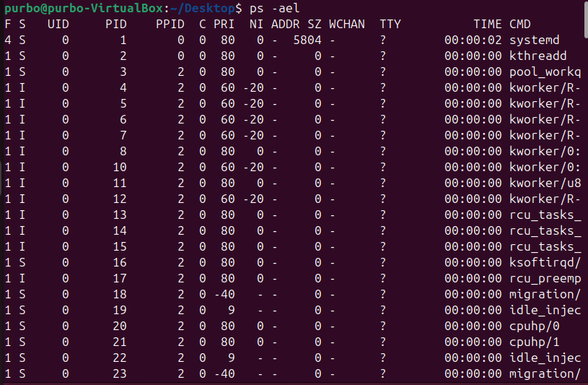This screenshot has width=588, height=385.
Task: Click the 'kthreadd' command name
Action: coord(537,56)
